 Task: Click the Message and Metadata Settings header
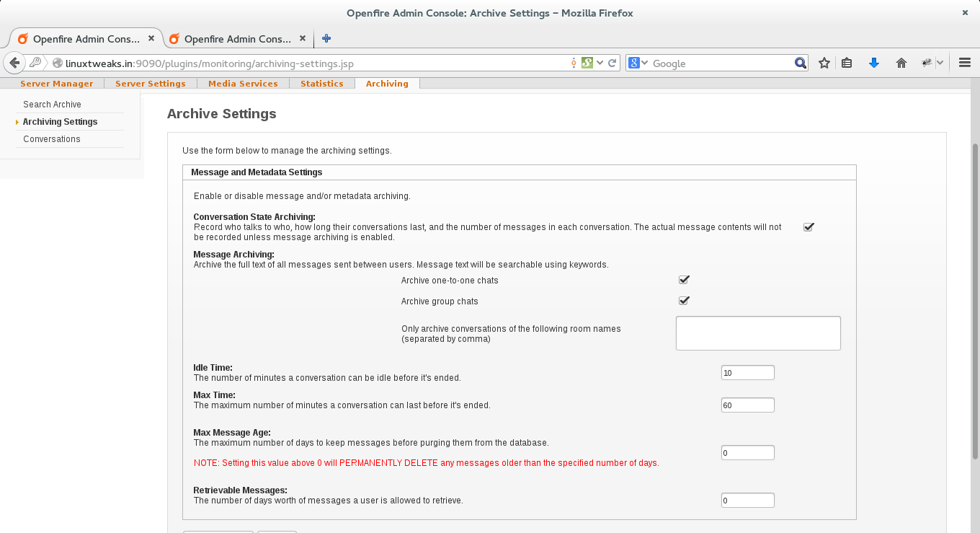pos(257,172)
